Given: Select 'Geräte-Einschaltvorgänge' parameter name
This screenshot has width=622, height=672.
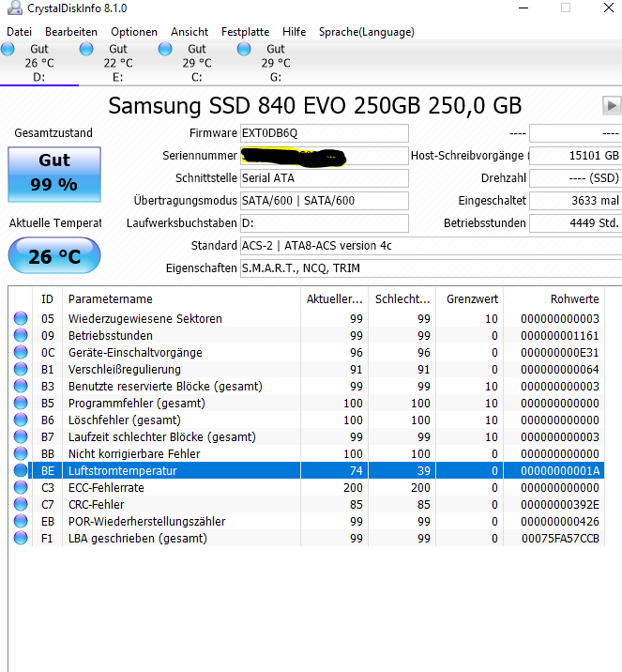Looking at the screenshot, I should tap(135, 353).
